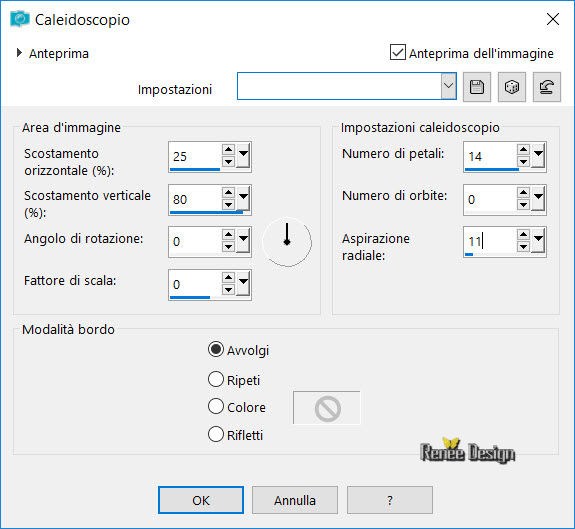Increase Numero di petali with up arrow
This screenshot has height=529, width=575.
coord(523,150)
